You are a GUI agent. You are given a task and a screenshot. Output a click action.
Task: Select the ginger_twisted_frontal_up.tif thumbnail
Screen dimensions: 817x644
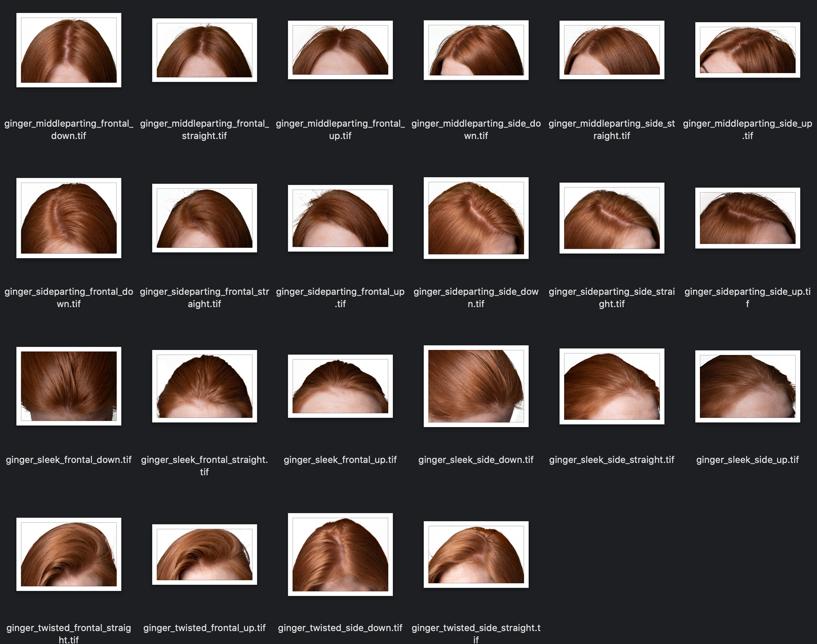point(204,554)
